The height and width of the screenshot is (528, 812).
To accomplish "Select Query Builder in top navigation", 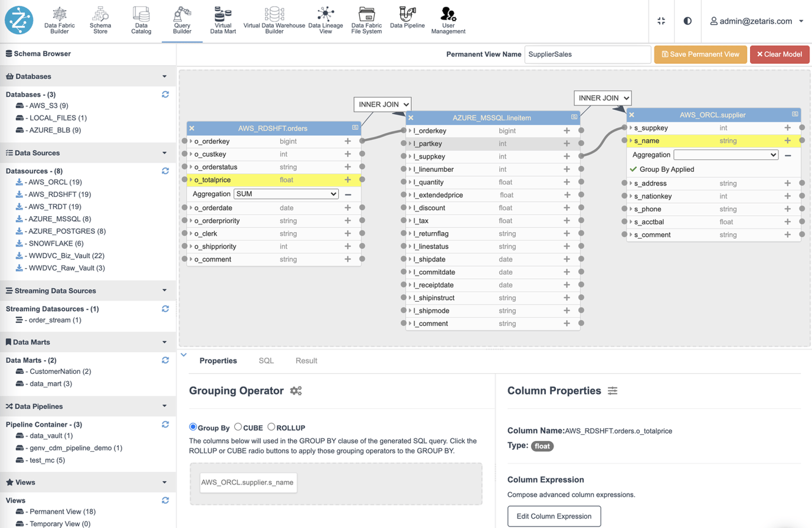I will pos(182,21).
